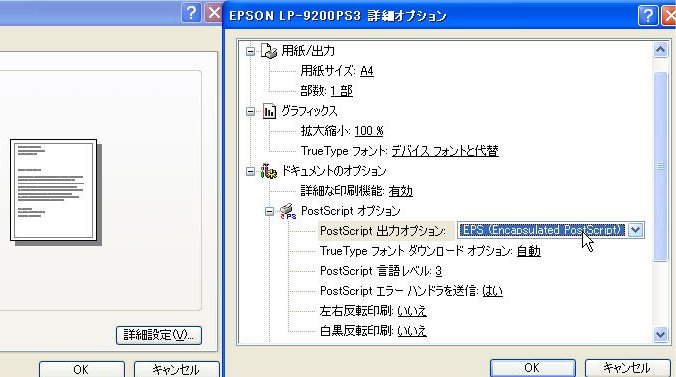Click the グラフィックス chart icon
Screen dimensions: 676x377
[269, 111]
